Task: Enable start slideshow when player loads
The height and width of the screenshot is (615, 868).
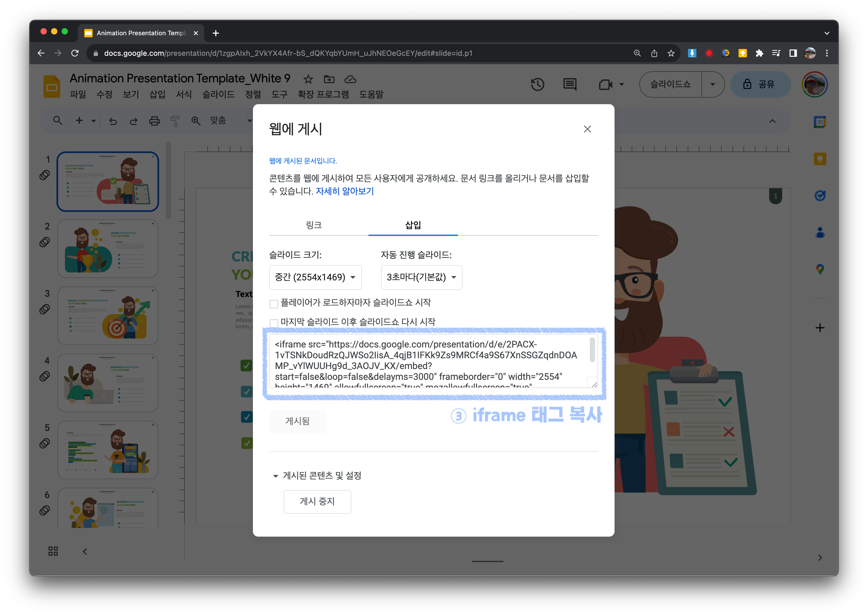Action: tap(273, 304)
